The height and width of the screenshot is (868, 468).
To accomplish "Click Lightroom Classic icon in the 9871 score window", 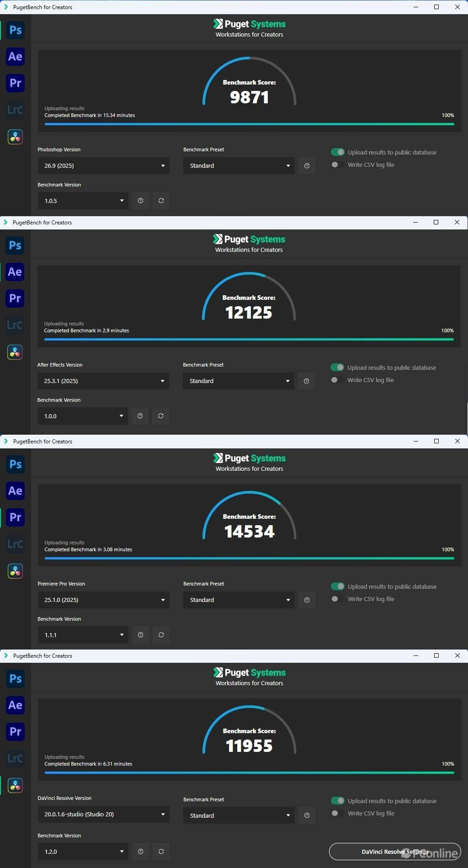I will click(15, 110).
